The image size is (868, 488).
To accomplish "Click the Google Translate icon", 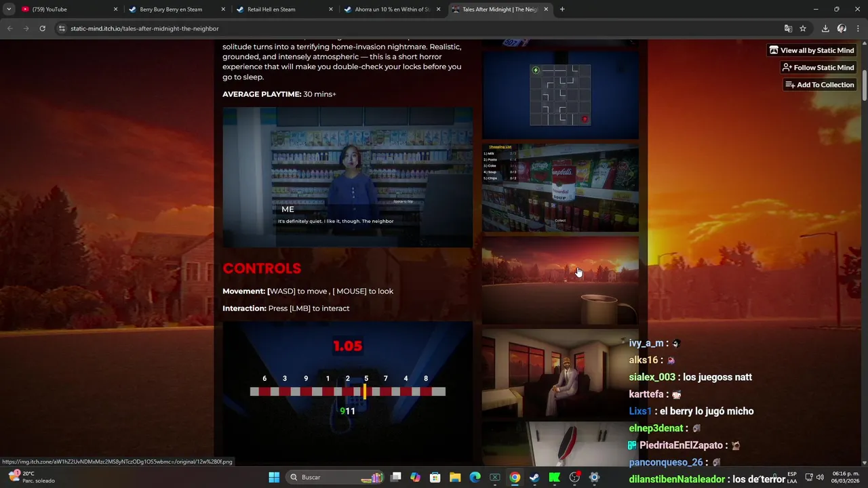I will 788,28.
